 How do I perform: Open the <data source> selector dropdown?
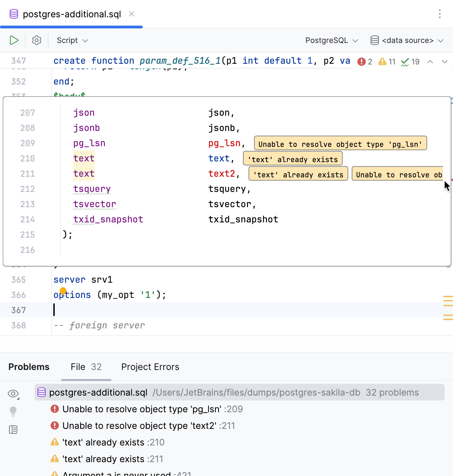pos(407,41)
